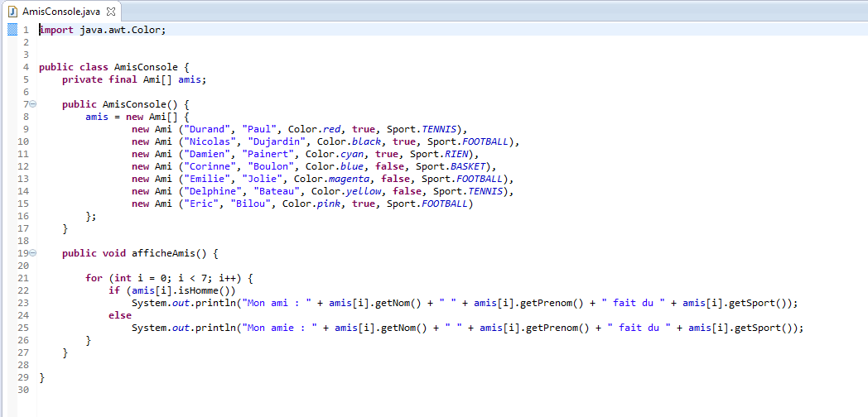The height and width of the screenshot is (417, 868).
Task: Click the amis field on line 5
Action: 190,79
